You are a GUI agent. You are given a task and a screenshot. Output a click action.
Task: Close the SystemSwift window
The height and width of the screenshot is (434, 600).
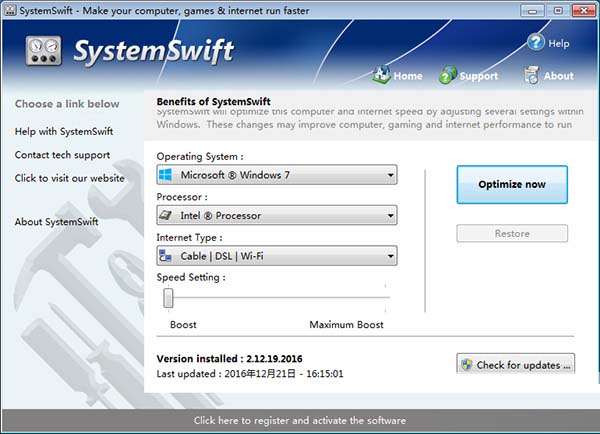(584, 11)
